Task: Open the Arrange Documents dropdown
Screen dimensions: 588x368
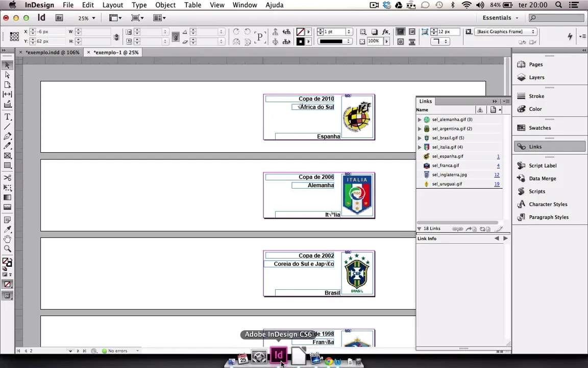Action: pyautogui.click(x=159, y=18)
